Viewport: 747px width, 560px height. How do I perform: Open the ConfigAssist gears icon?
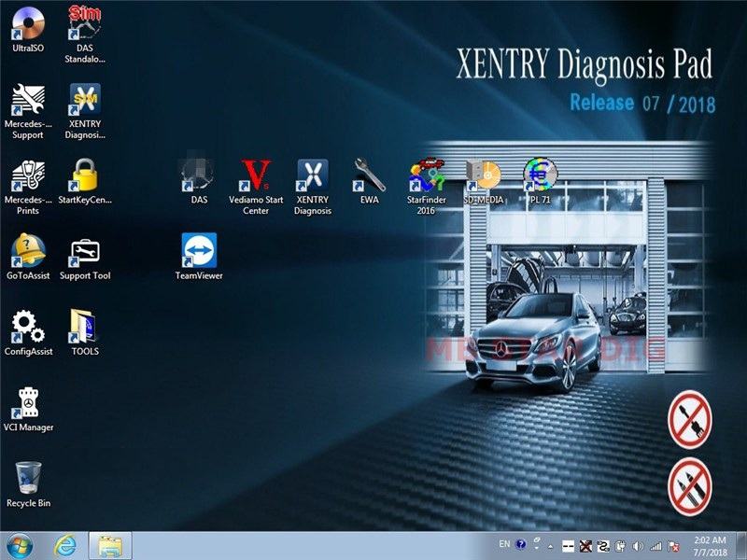coord(28,328)
